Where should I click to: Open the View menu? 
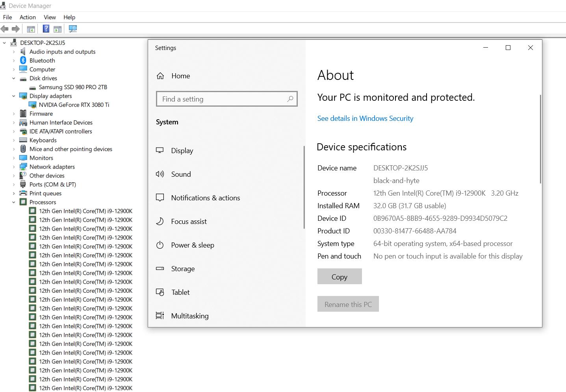pyautogui.click(x=50, y=17)
